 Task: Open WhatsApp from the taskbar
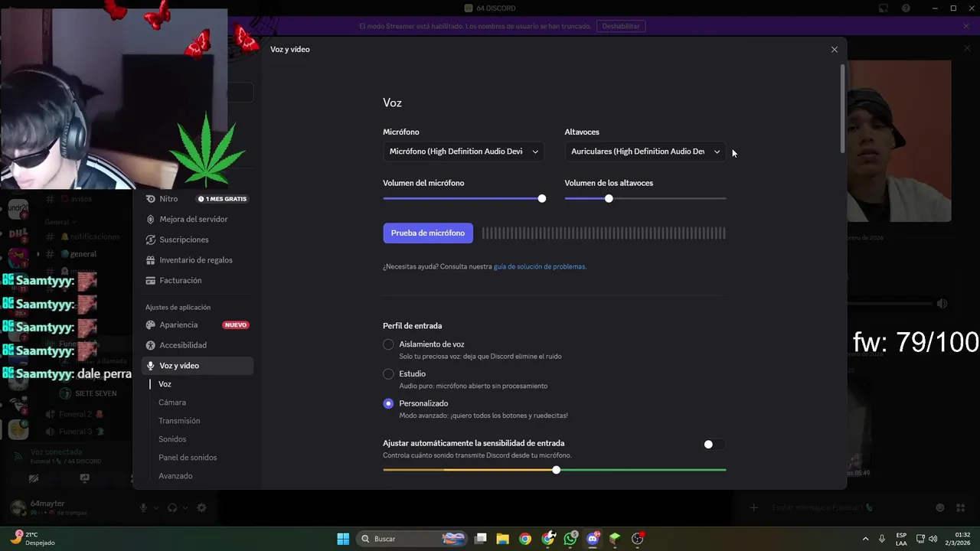click(570, 539)
